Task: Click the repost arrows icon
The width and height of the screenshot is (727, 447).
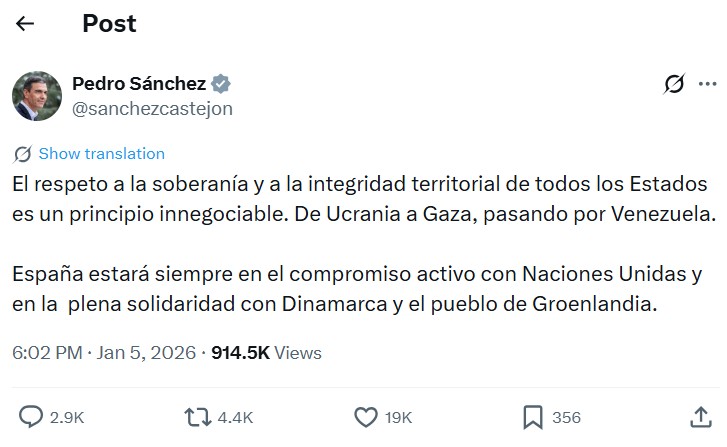Action: [198, 416]
